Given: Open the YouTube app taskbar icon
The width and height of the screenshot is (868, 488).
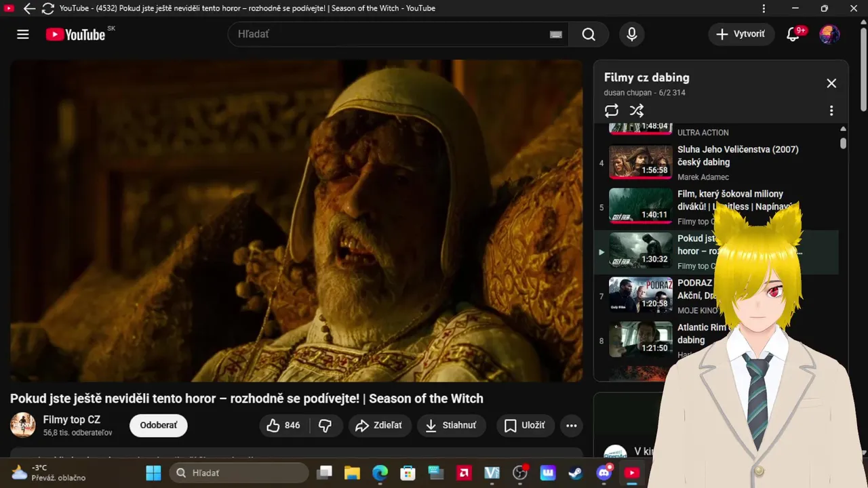Looking at the screenshot, I should (631, 473).
